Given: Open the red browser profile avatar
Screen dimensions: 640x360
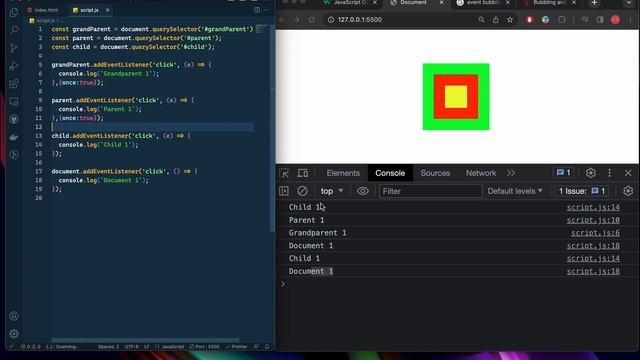Looking at the screenshot, I should (615, 20).
